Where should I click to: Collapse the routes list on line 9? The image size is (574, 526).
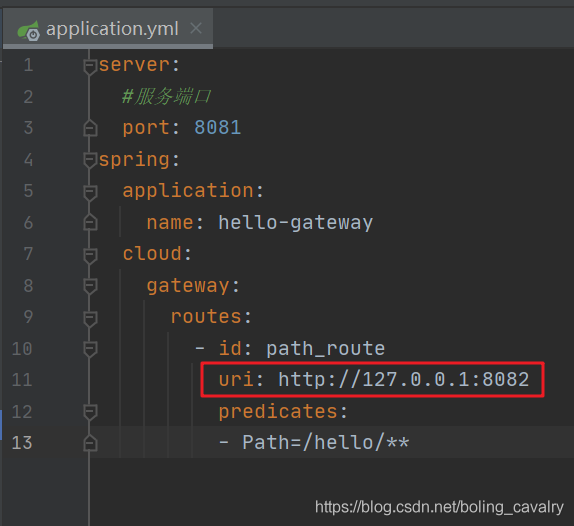(90, 318)
